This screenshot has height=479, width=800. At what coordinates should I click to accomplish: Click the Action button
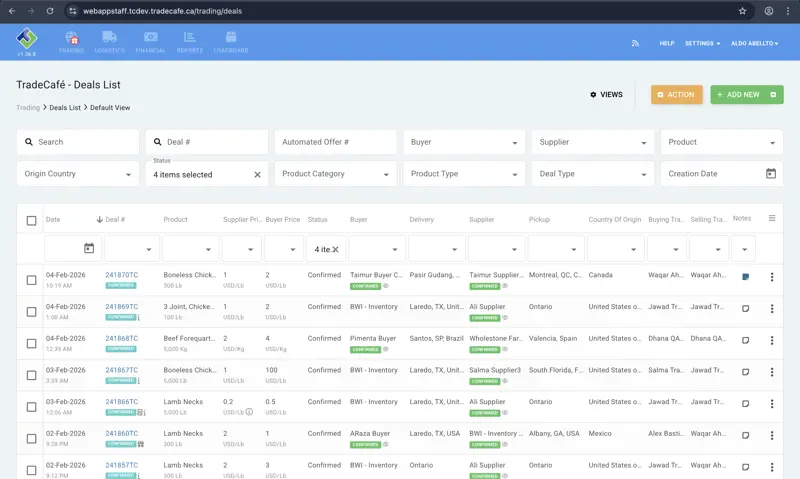coord(677,94)
